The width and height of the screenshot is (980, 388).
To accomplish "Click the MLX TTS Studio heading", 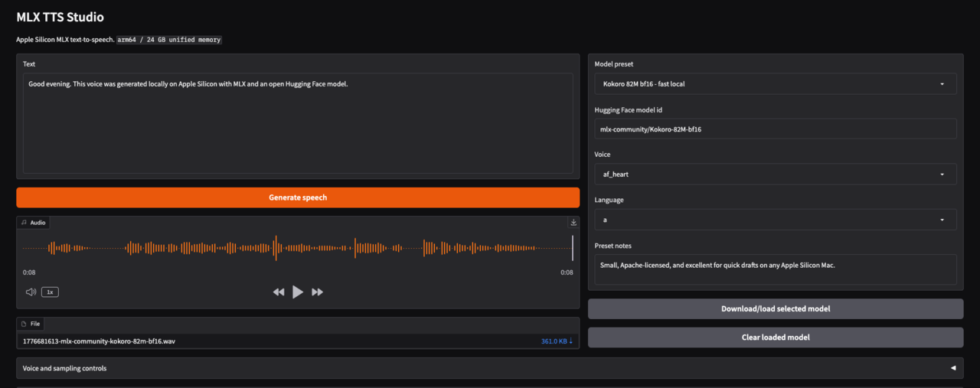I will tap(60, 17).
